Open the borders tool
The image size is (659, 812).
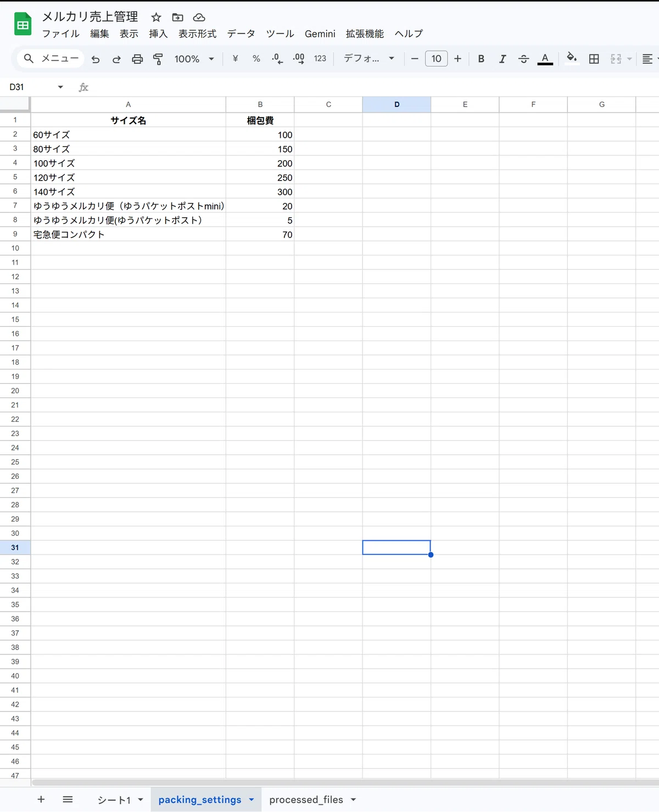[x=594, y=59]
